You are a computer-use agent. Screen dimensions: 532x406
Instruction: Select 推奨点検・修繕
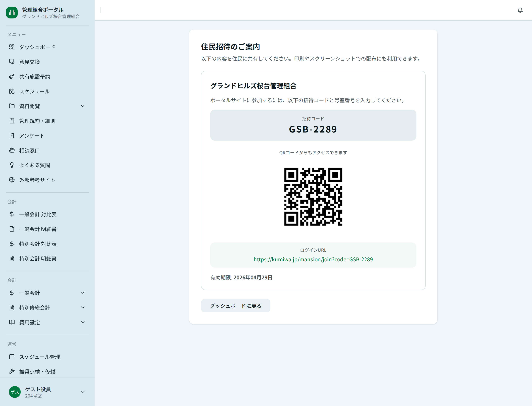tap(37, 371)
